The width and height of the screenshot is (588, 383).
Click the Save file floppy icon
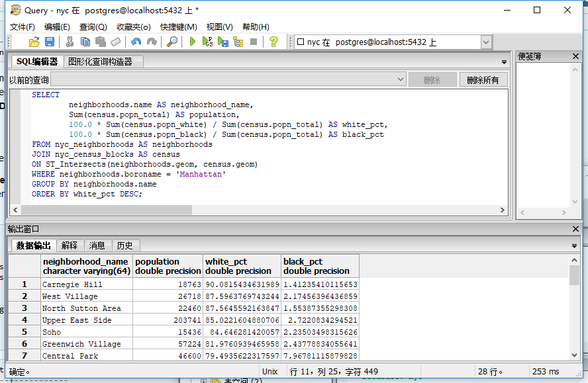(x=50, y=42)
